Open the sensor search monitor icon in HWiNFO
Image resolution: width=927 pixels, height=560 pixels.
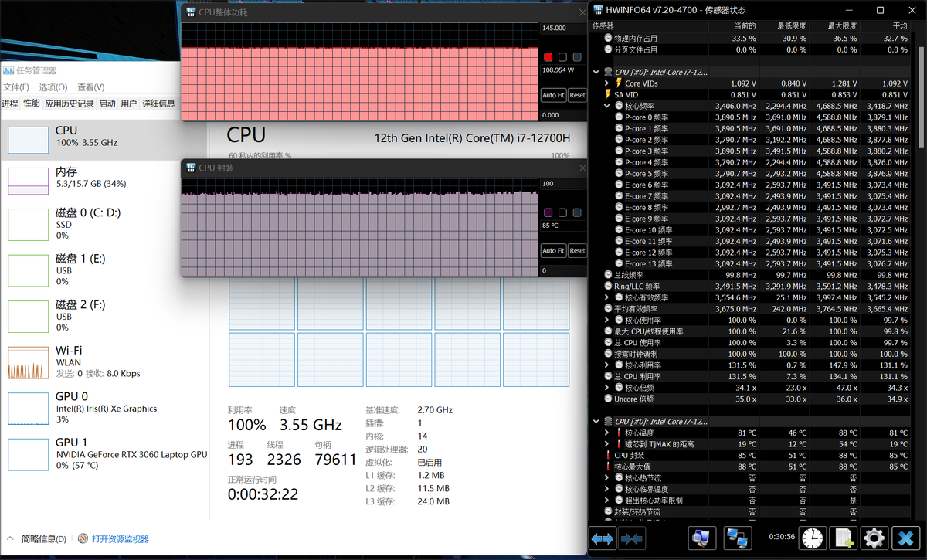(x=702, y=538)
